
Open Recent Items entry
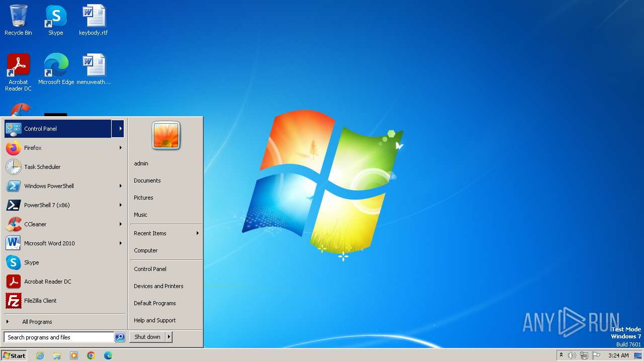[x=166, y=233]
